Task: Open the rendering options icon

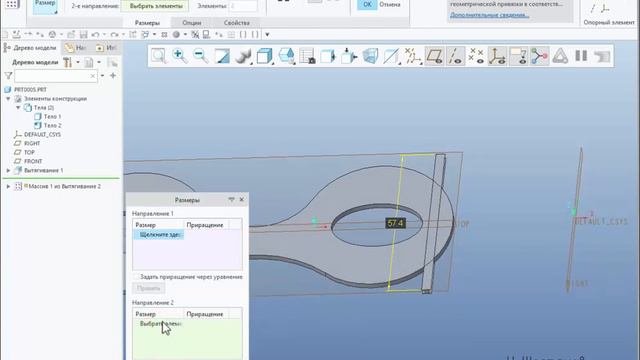Action: (243, 56)
